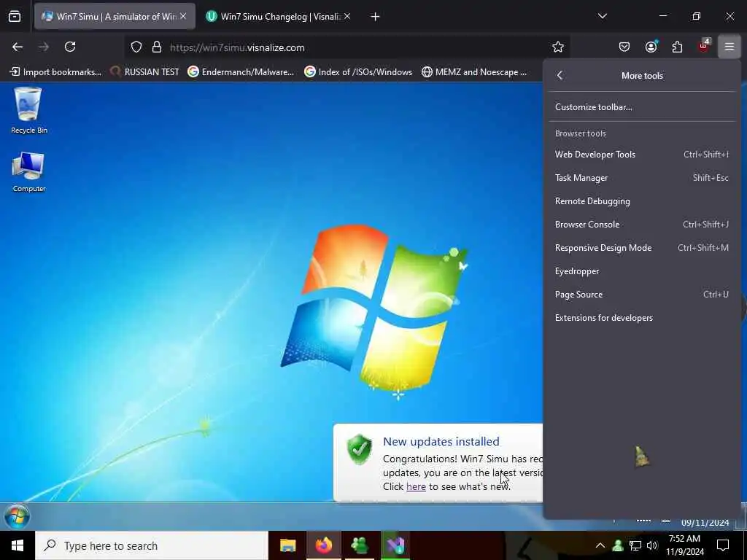The width and height of the screenshot is (747, 560).
Task: Switch to Firefox in the taskbar
Action: tap(323, 545)
